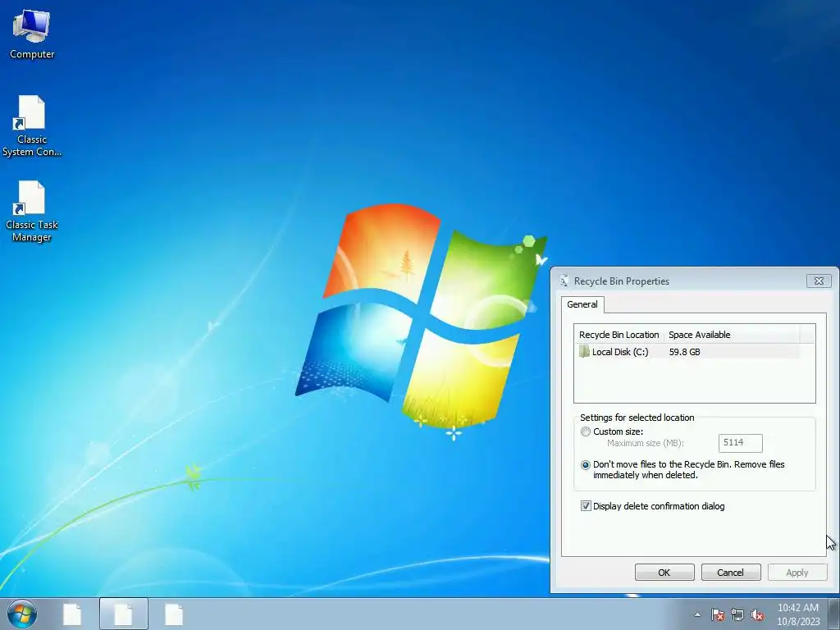Click the Cancel button
The width and height of the screenshot is (840, 630).
[x=731, y=572]
